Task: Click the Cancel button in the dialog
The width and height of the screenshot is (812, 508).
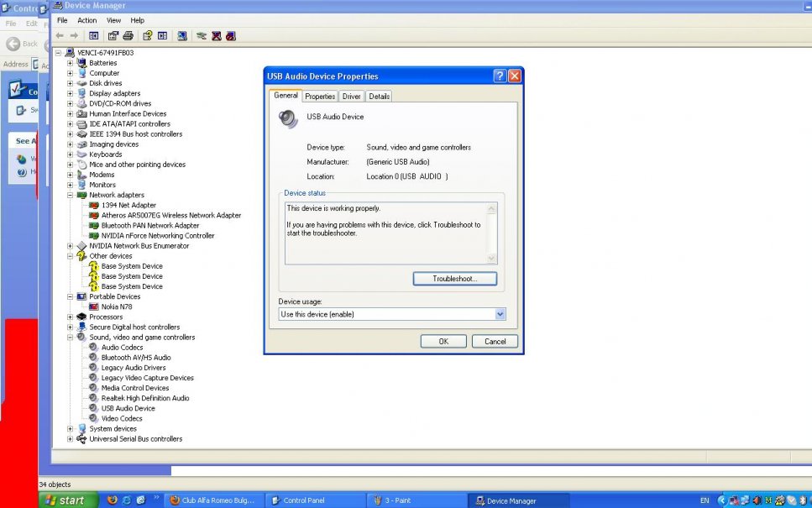Action: click(x=495, y=341)
